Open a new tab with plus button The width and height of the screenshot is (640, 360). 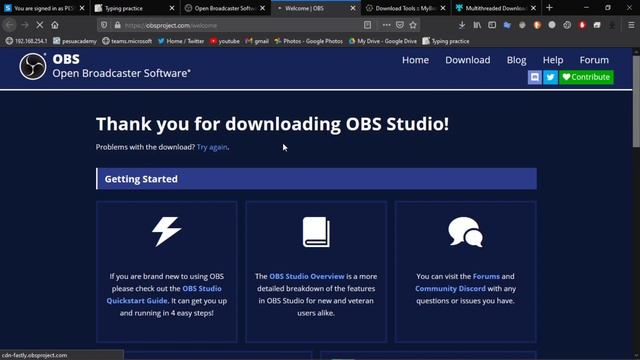549,8
